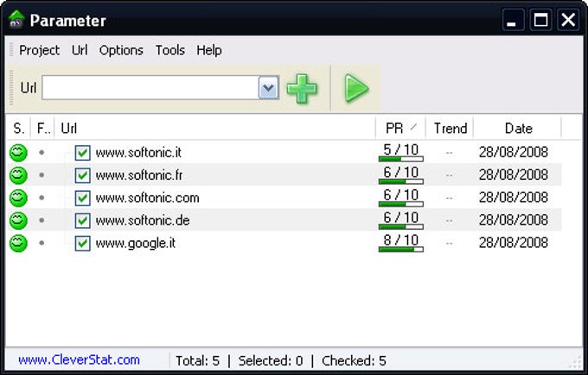Click the 6 / 10 PR value for softonic.de

tap(401, 217)
